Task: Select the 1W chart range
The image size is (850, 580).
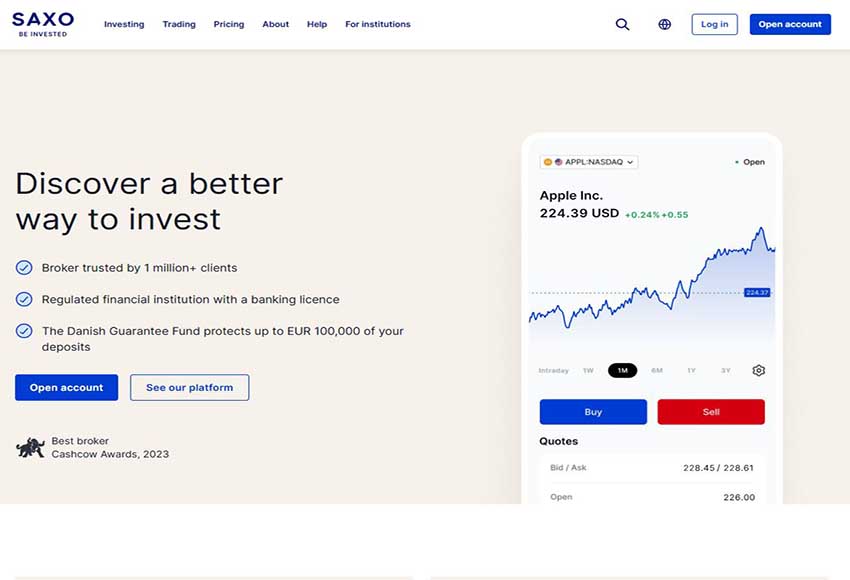Action: click(x=588, y=371)
